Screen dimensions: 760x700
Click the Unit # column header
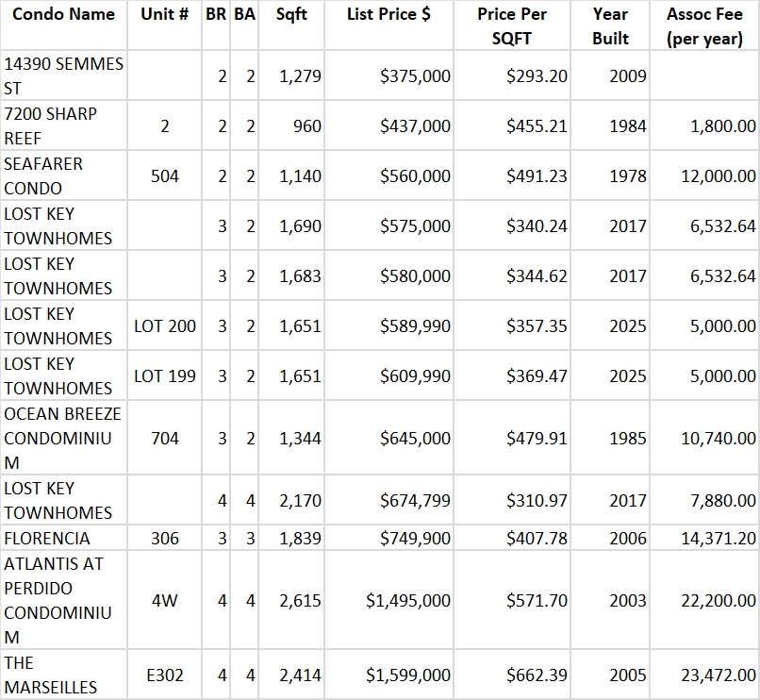164,15
